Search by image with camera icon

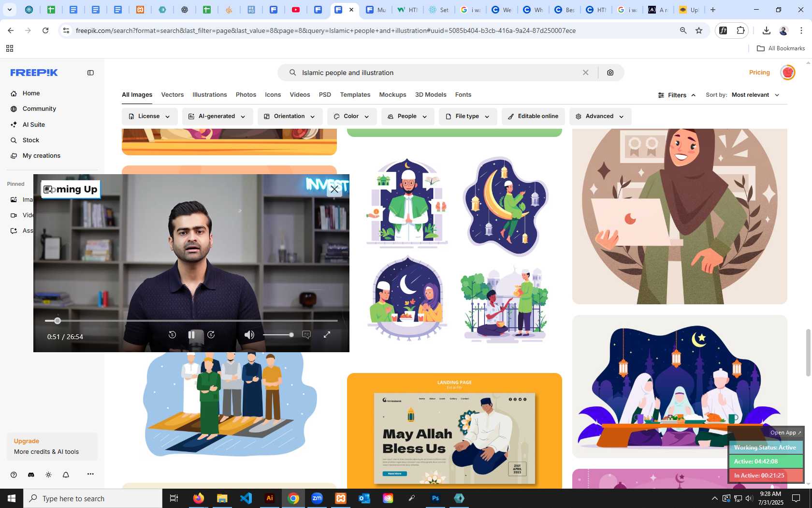click(610, 73)
